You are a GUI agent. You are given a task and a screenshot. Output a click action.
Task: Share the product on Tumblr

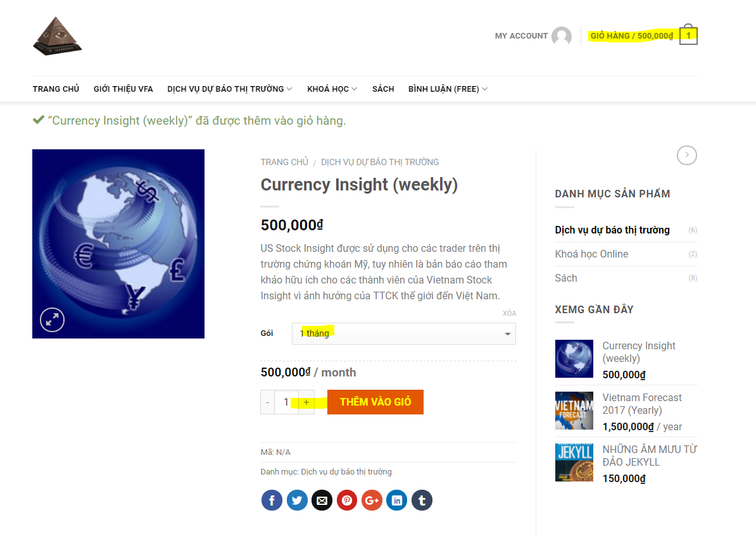click(422, 500)
